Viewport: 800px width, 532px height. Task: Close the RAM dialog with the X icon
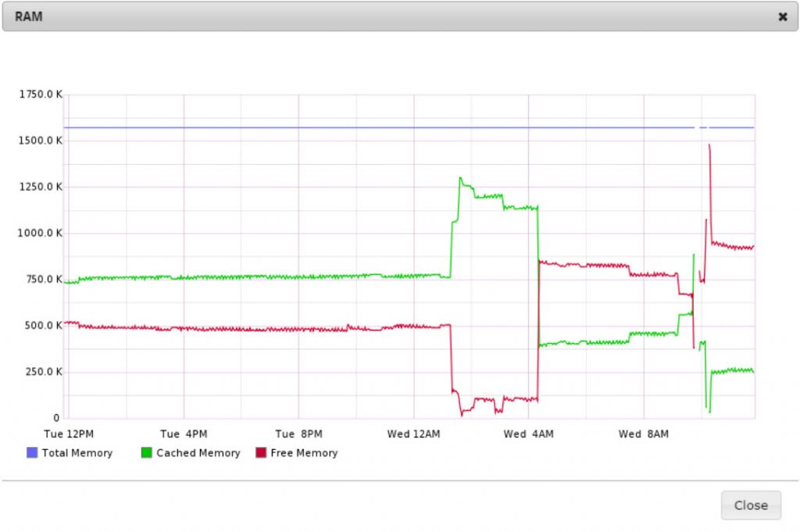783,17
